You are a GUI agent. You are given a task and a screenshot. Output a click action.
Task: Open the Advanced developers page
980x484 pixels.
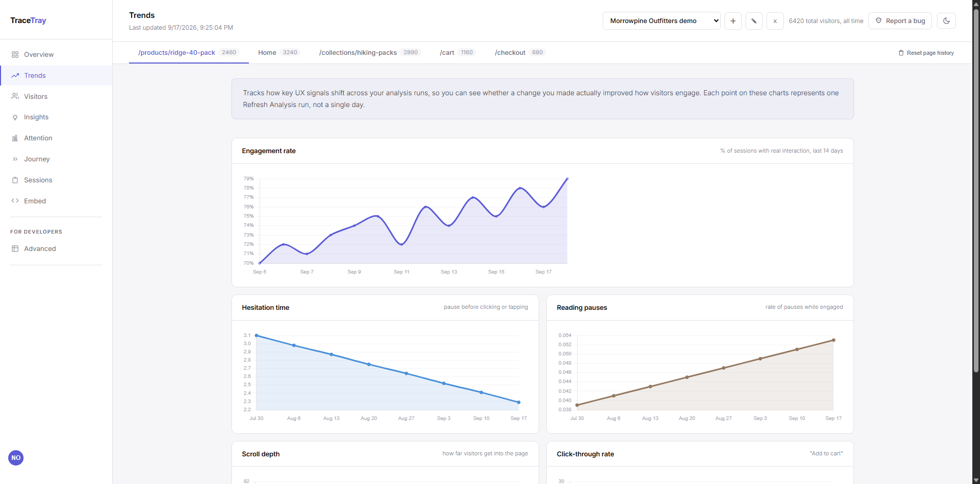point(56,249)
